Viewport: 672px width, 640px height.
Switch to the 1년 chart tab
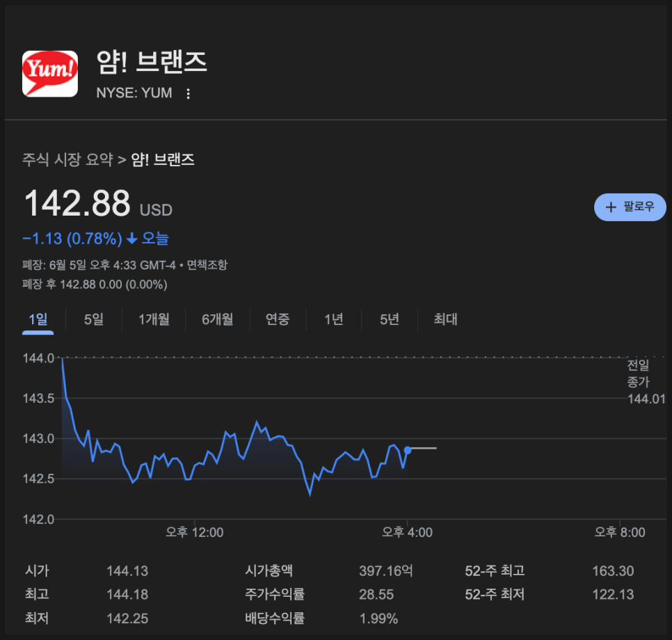[333, 319]
